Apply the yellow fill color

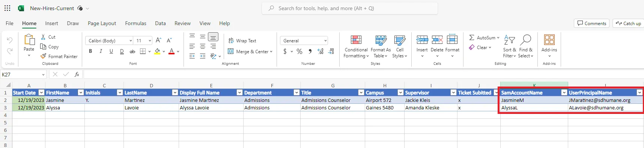(x=157, y=51)
